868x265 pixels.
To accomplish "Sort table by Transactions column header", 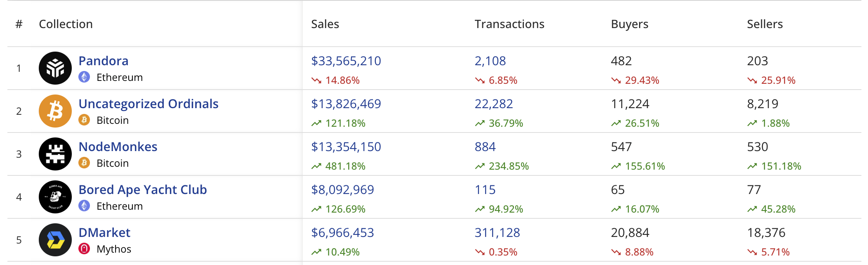I will (x=509, y=24).
